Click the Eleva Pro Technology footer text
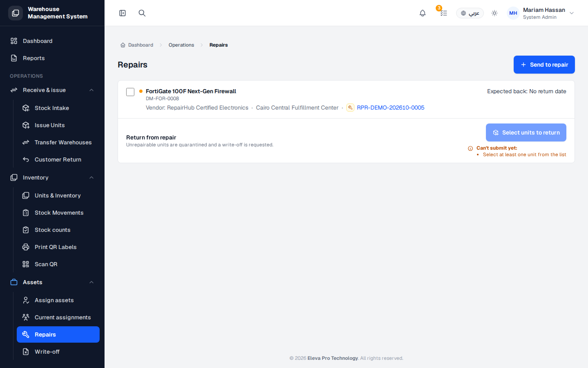588x368 pixels. [x=332, y=358]
